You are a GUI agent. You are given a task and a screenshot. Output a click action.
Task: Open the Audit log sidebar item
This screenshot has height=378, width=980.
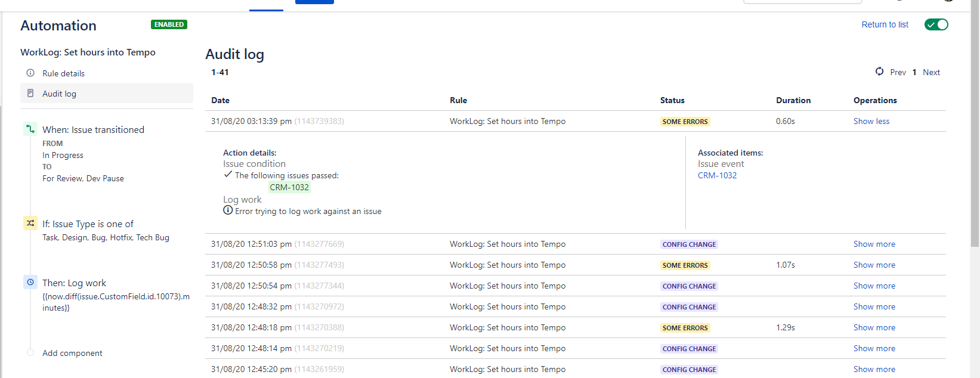[107, 93]
